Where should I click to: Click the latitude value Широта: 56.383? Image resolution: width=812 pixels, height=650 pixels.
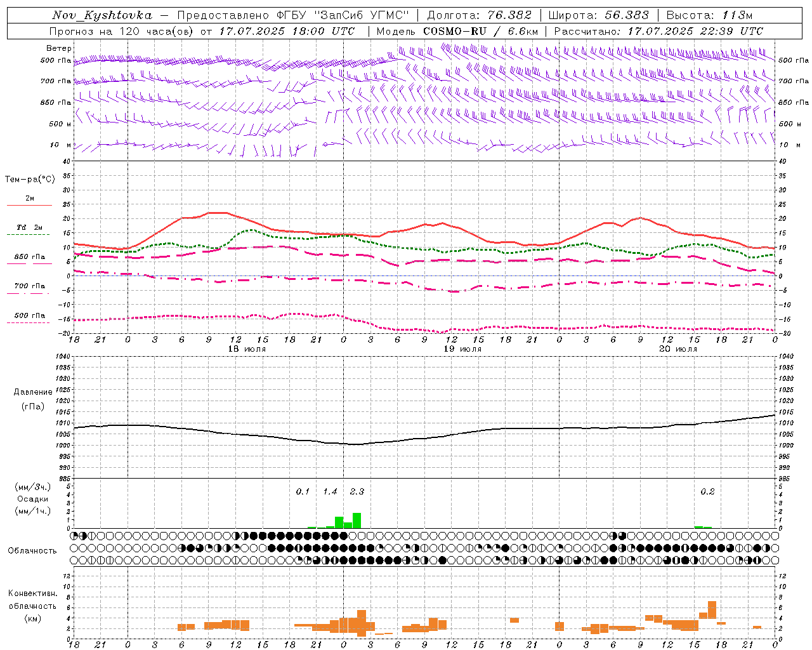pos(599,15)
